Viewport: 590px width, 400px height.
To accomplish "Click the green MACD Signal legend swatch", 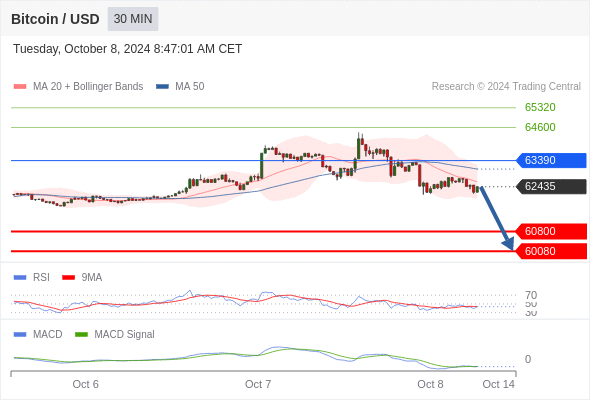I will (x=81, y=335).
